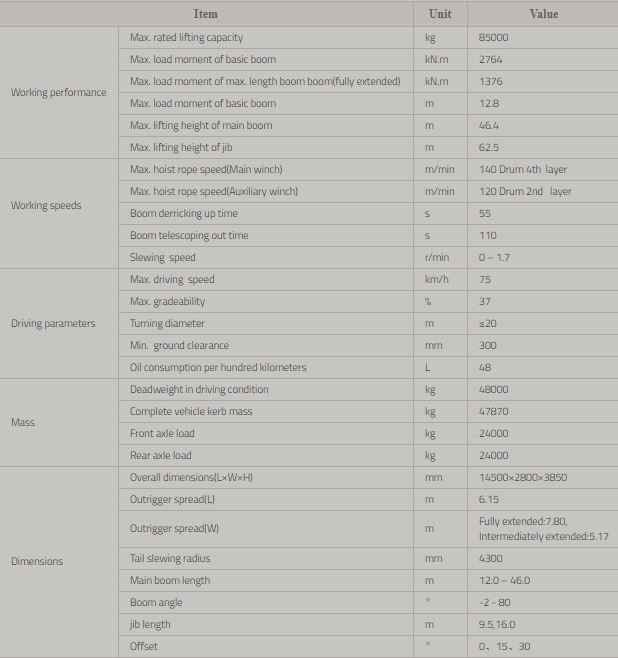Viewport: 618px width, 658px height.
Task: Click the "Item" column header
Action: (x=205, y=14)
